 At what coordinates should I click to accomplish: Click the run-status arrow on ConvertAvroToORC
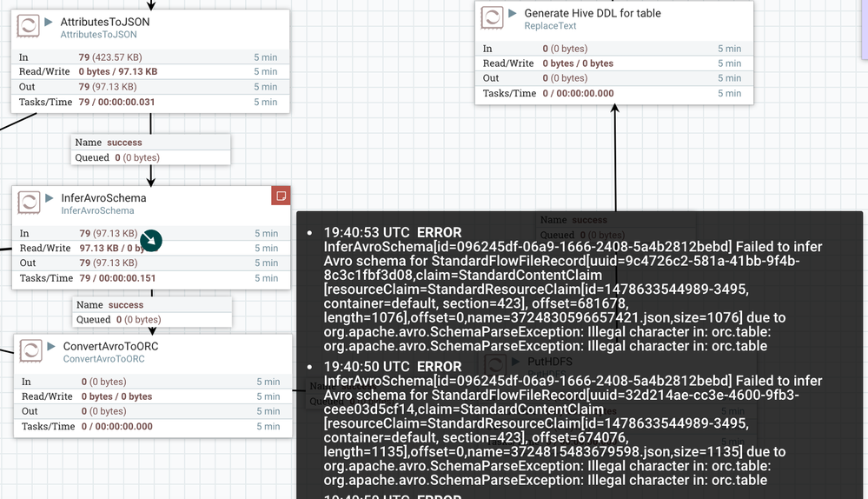(x=51, y=346)
